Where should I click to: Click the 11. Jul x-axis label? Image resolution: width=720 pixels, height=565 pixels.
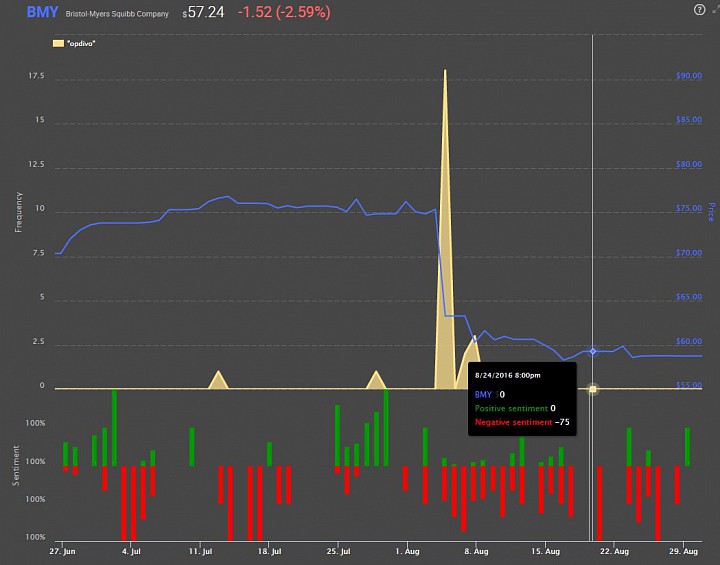click(x=201, y=551)
